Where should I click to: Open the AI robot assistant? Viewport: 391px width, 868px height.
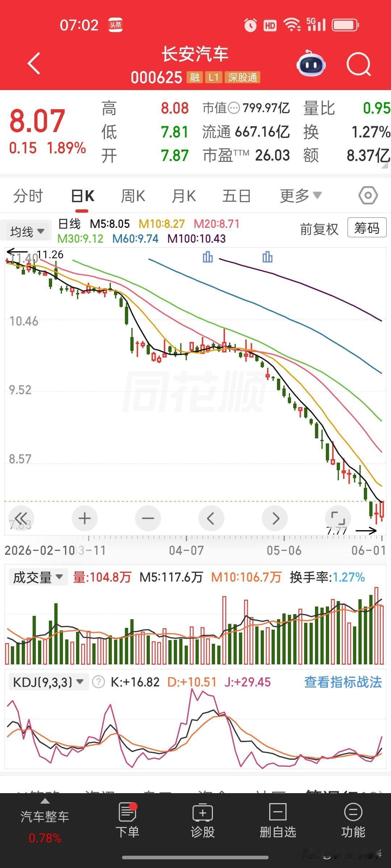[311, 64]
